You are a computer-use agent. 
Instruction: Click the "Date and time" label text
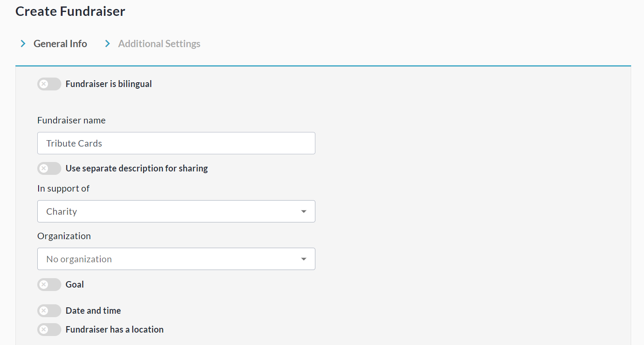[93, 311]
